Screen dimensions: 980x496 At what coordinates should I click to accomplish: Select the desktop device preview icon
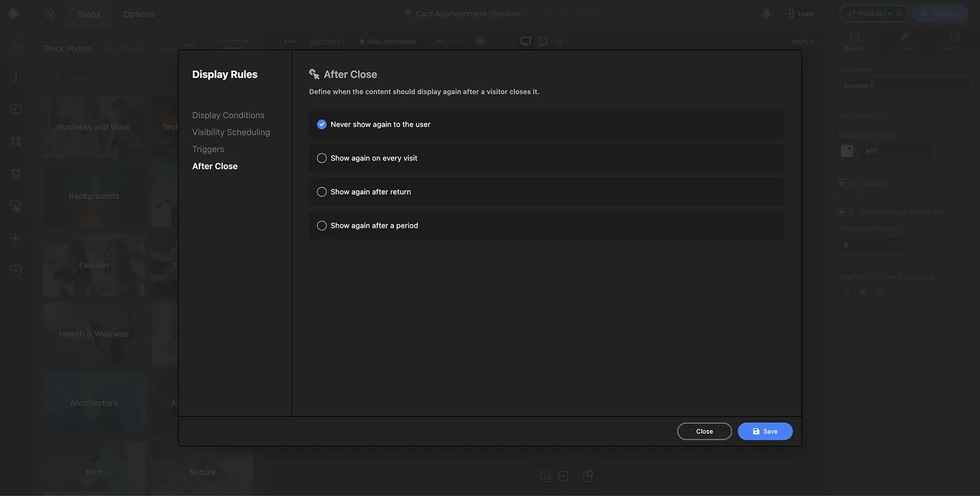point(526,41)
